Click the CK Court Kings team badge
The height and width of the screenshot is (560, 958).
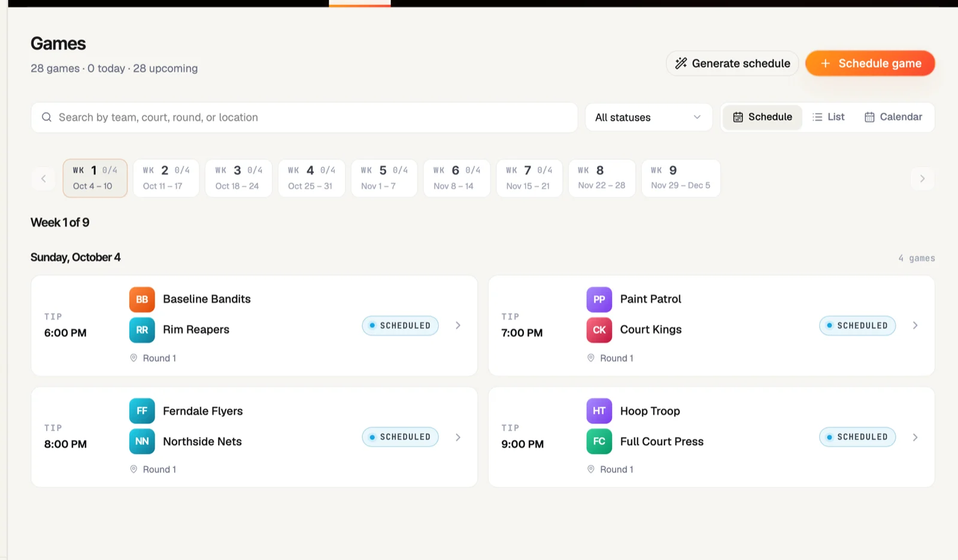click(x=599, y=330)
